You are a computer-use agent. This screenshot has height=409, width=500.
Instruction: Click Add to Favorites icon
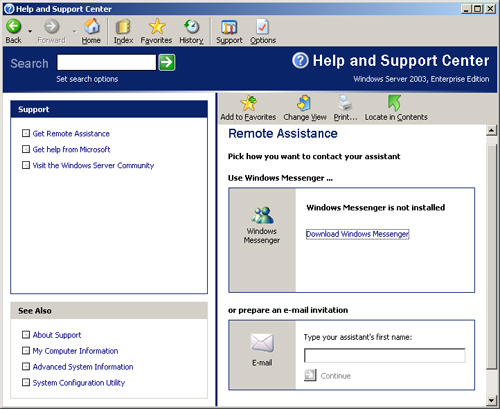[249, 103]
